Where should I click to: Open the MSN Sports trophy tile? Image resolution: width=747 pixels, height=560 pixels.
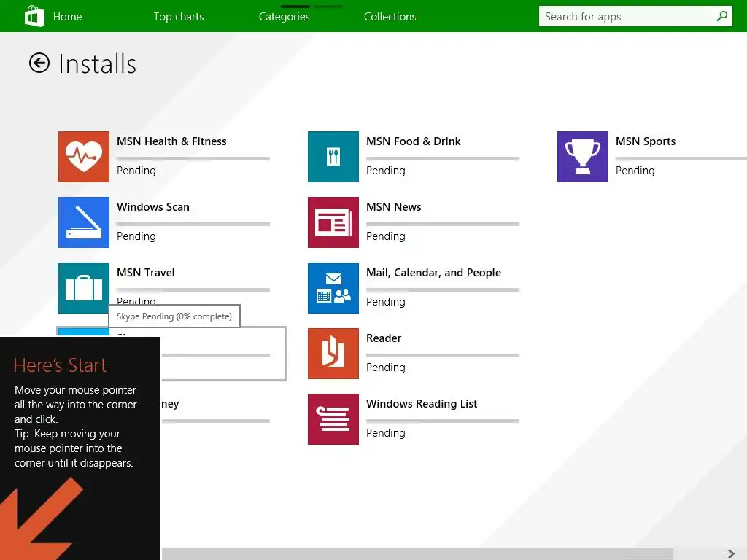click(x=583, y=157)
